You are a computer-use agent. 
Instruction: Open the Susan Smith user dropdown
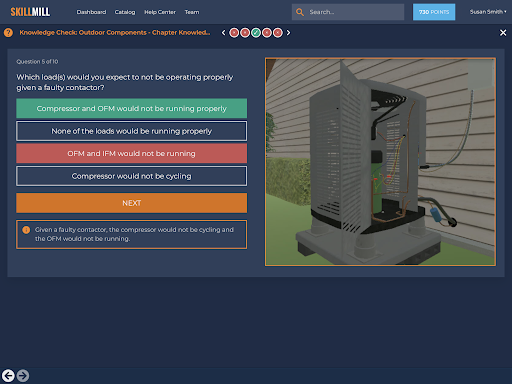tap(488, 12)
